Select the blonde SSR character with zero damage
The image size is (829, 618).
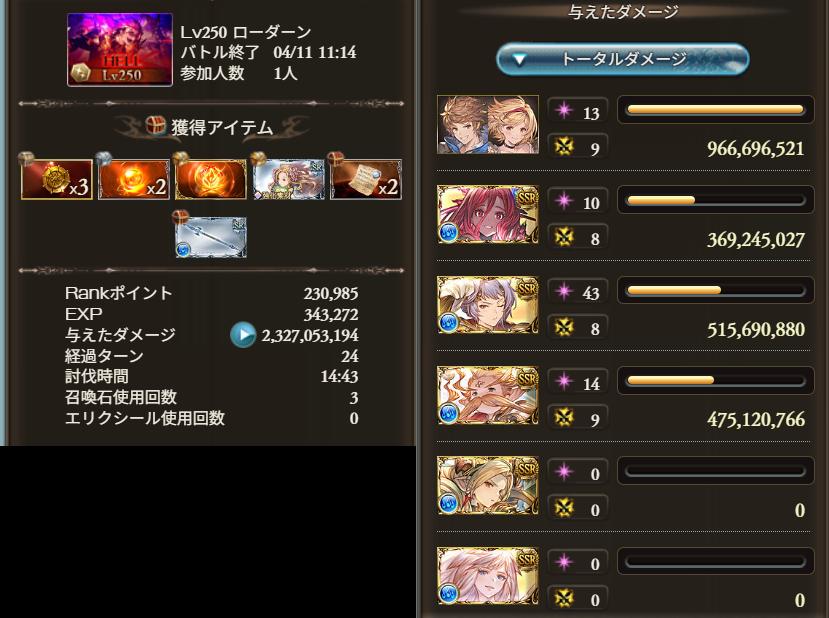488,485
